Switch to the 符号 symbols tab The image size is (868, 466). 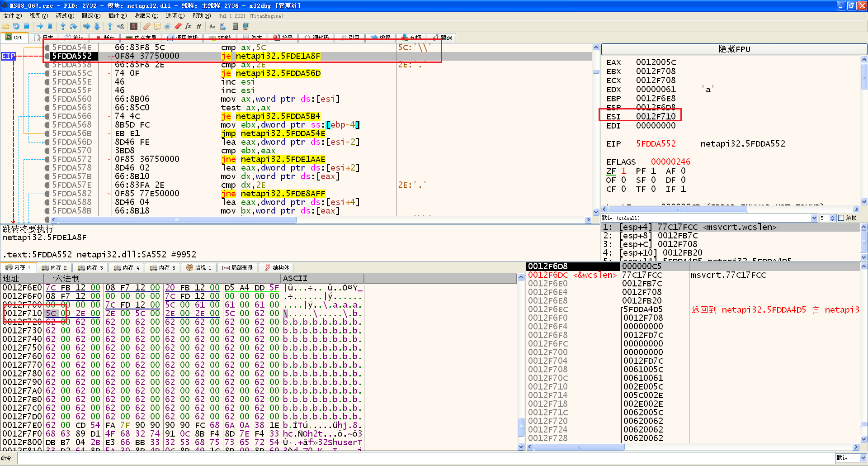click(x=283, y=38)
